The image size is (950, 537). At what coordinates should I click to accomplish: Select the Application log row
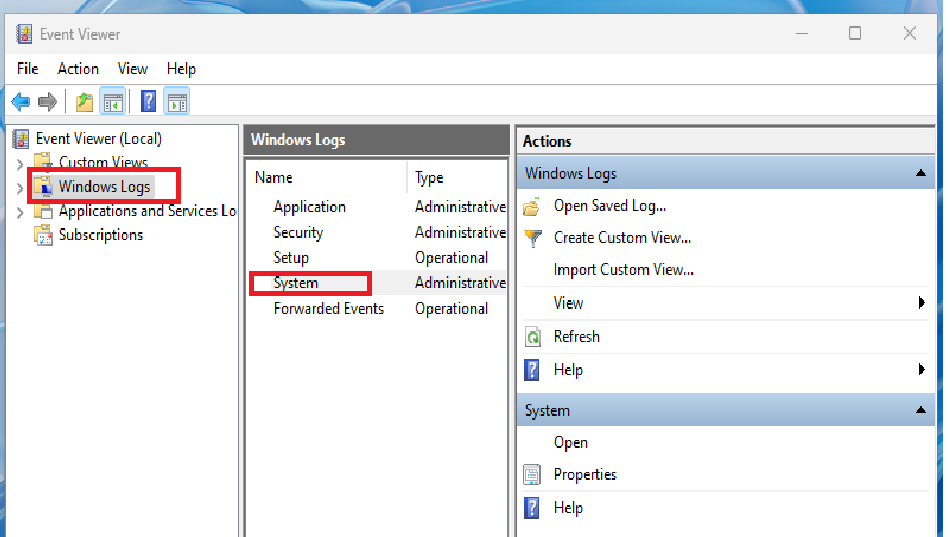click(310, 207)
